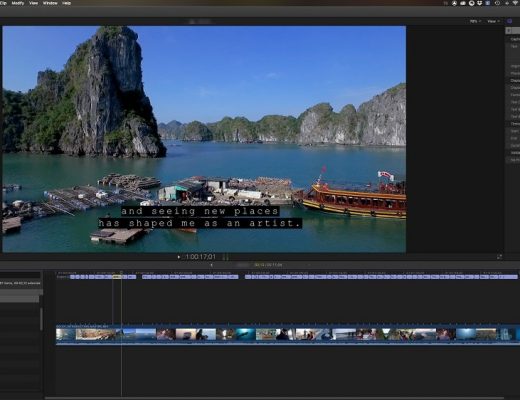This screenshot has height=400, width=520.
Task: Open the Help menu
Action: coord(66,3)
